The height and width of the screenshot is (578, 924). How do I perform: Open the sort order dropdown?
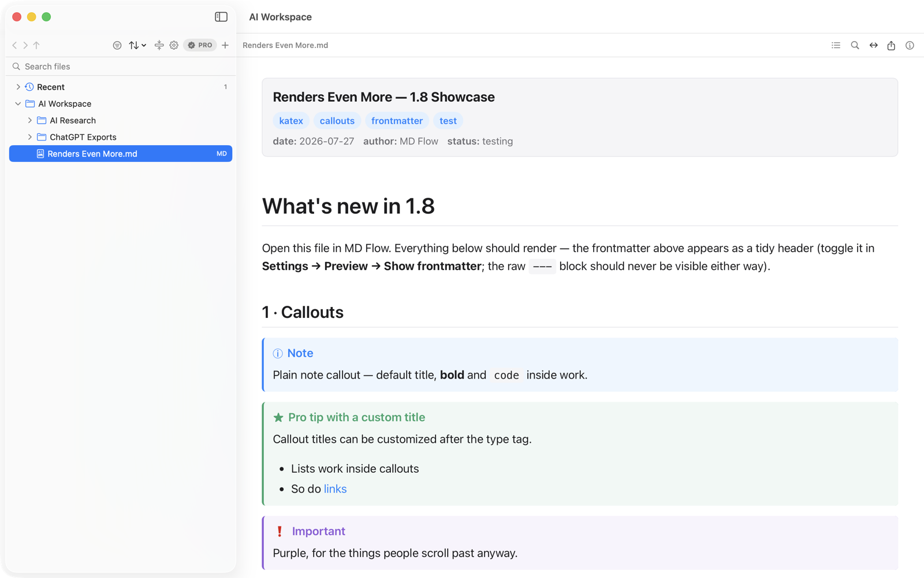point(137,45)
